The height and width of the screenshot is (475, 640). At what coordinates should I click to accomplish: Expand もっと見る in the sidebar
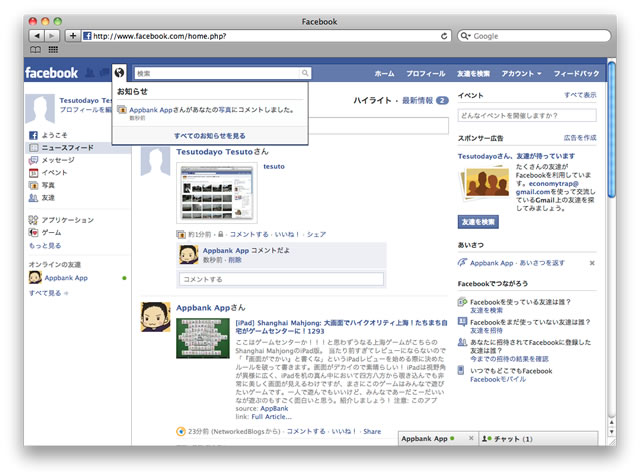coord(45,246)
